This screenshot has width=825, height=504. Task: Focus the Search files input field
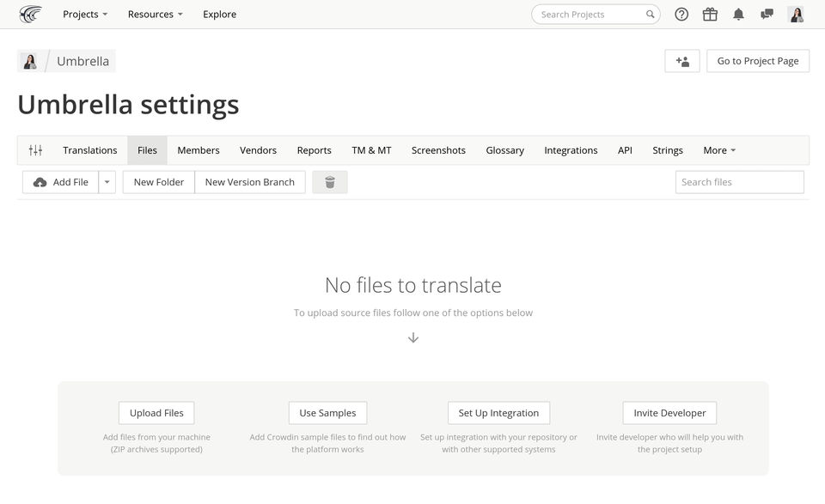pos(739,182)
